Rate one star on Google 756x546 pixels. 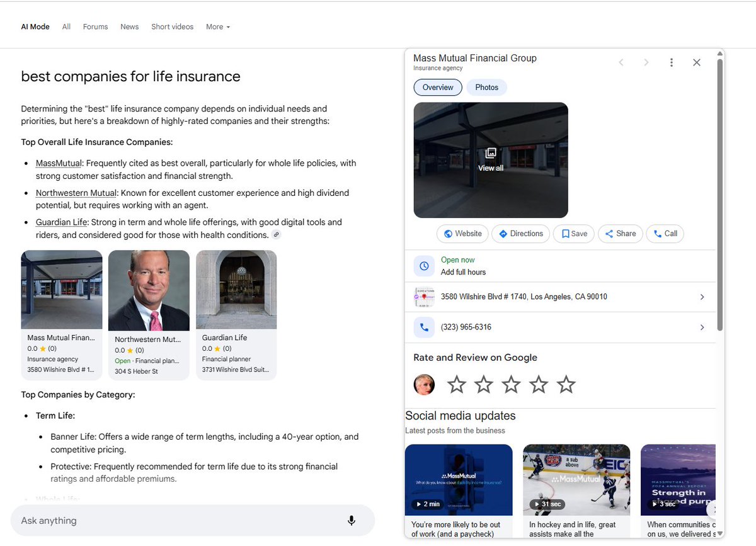point(456,384)
